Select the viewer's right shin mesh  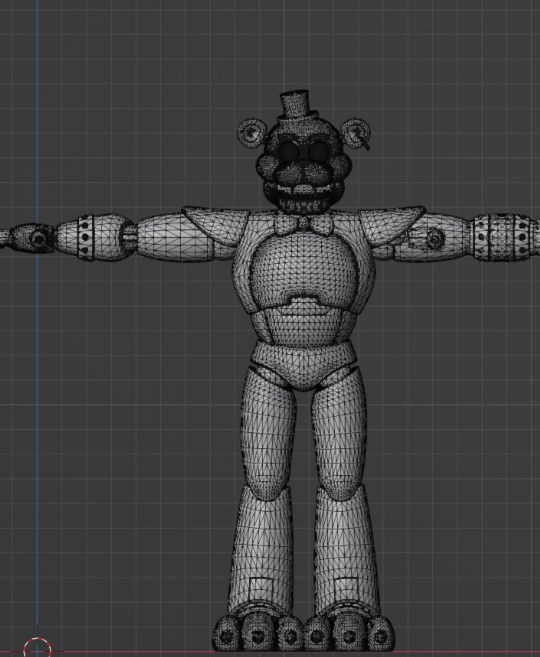[x=345, y=553]
